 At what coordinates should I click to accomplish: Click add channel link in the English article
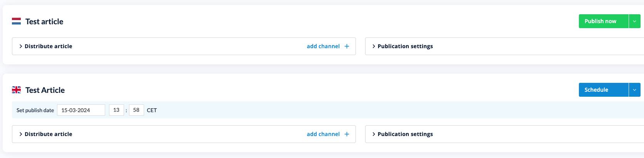323,134
